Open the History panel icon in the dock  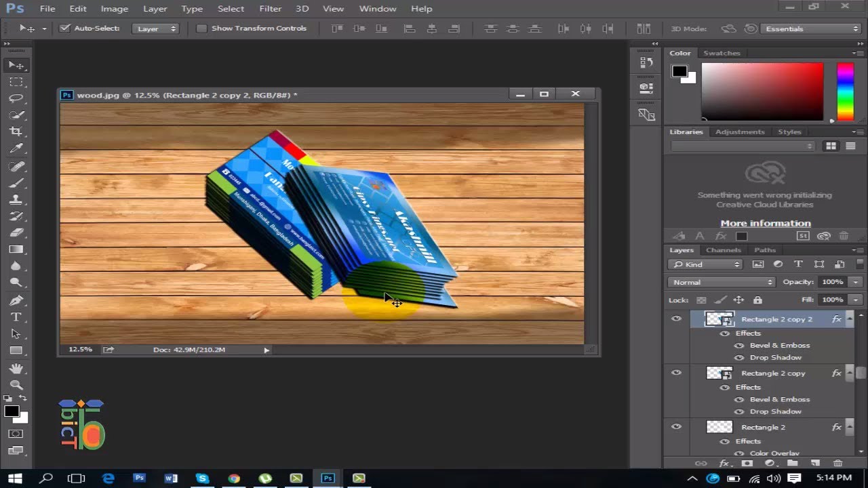646,62
